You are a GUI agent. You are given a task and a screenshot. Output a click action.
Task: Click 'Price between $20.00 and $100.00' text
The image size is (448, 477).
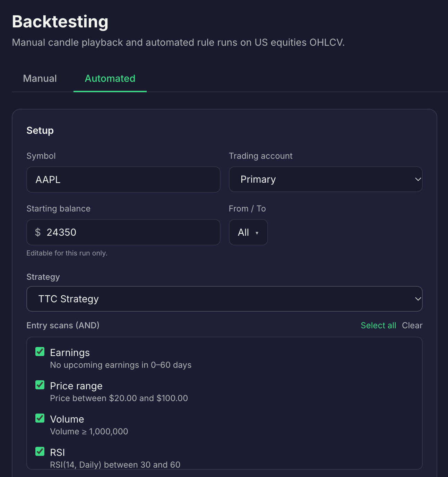tap(119, 398)
